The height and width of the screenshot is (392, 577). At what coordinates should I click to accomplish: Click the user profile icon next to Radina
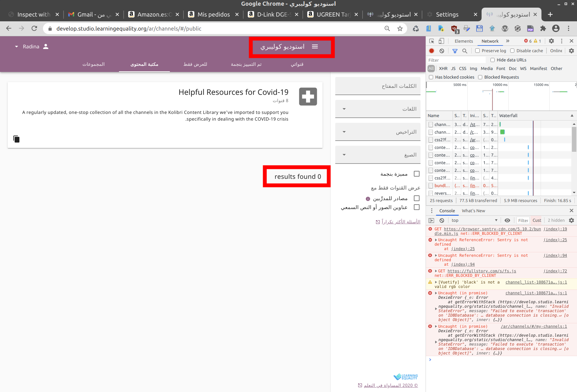(x=46, y=46)
